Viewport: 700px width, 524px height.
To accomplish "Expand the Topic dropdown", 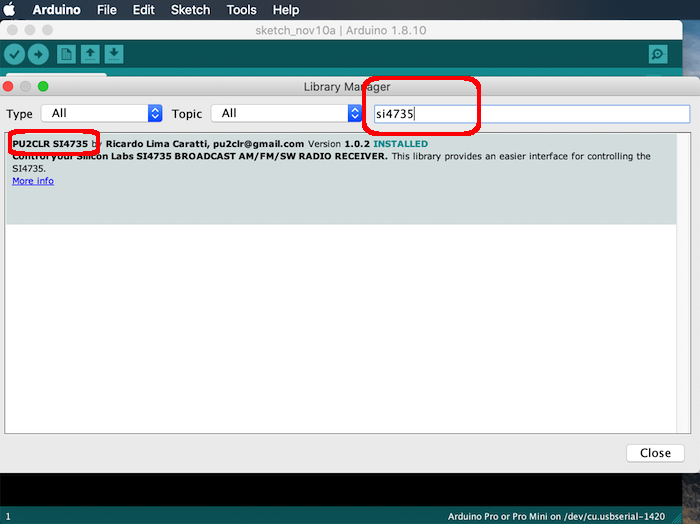I will pyautogui.click(x=286, y=113).
